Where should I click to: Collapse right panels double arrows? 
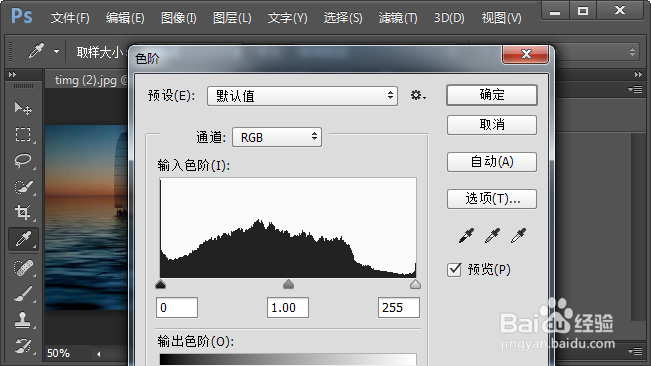tap(638, 75)
